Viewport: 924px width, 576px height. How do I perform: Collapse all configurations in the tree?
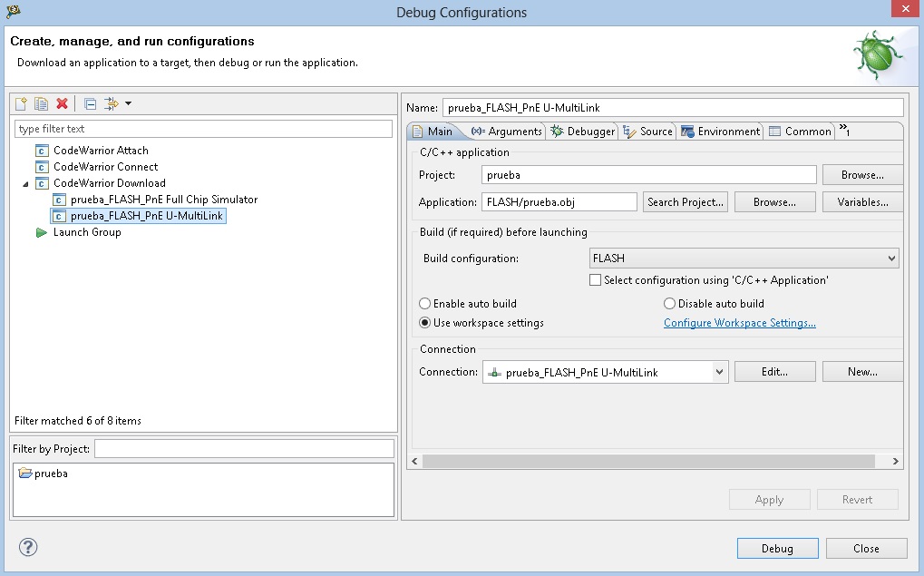pos(90,103)
